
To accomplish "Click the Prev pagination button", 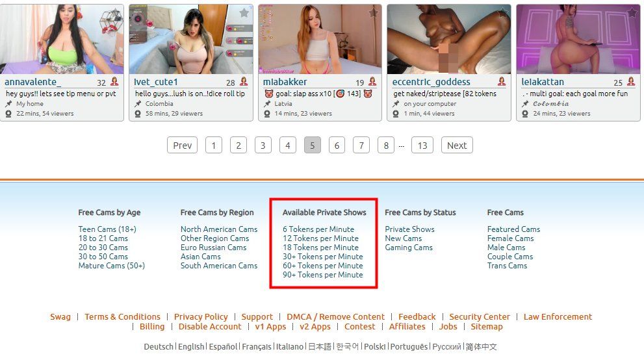I will (x=183, y=145).
